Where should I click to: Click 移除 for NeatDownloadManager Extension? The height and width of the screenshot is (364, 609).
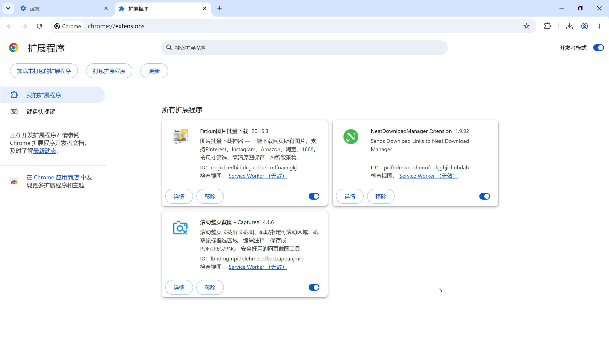[x=381, y=196]
